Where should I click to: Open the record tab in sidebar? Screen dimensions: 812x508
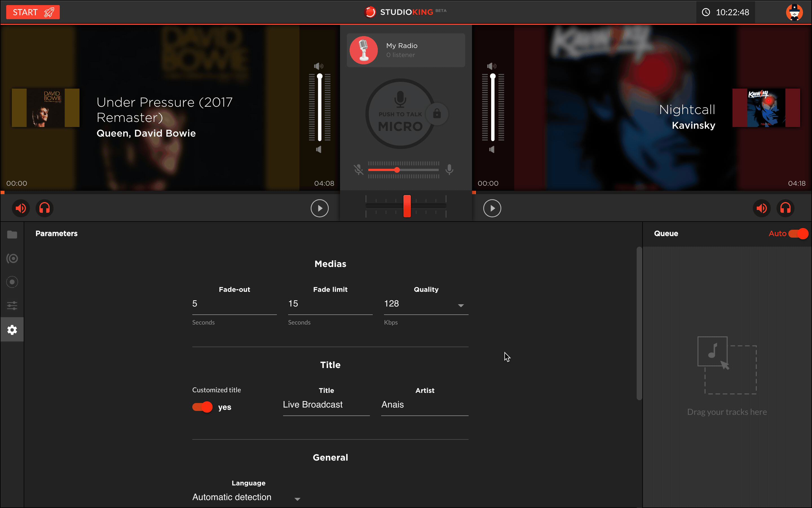click(x=12, y=282)
